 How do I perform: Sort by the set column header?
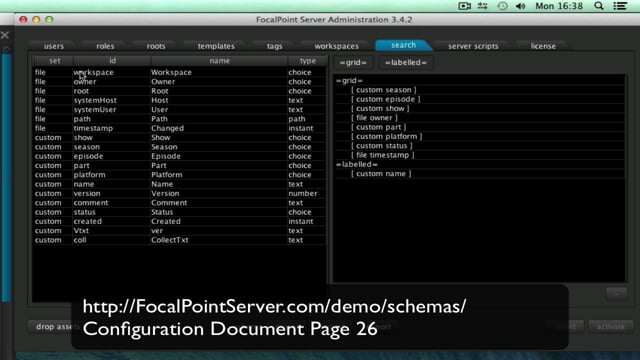point(54,61)
